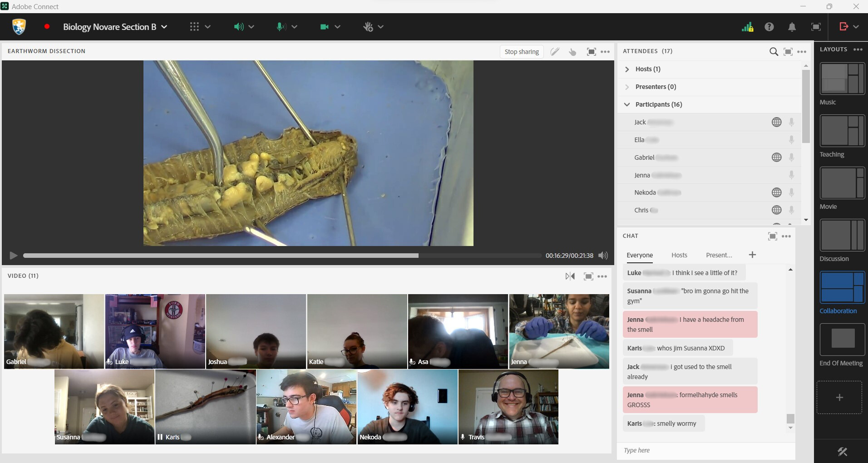The height and width of the screenshot is (463, 868).
Task: Toggle the speaker audio icon
Action: (x=238, y=27)
